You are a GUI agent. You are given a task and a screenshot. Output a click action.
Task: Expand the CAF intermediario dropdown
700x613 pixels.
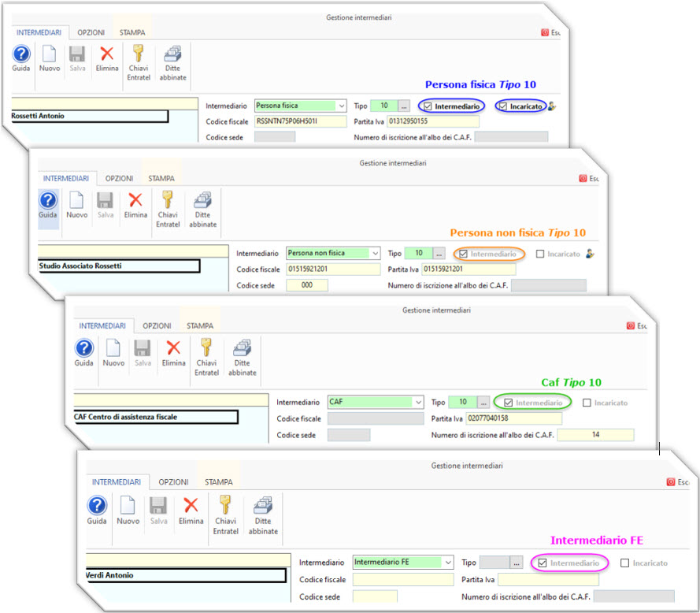tap(418, 402)
